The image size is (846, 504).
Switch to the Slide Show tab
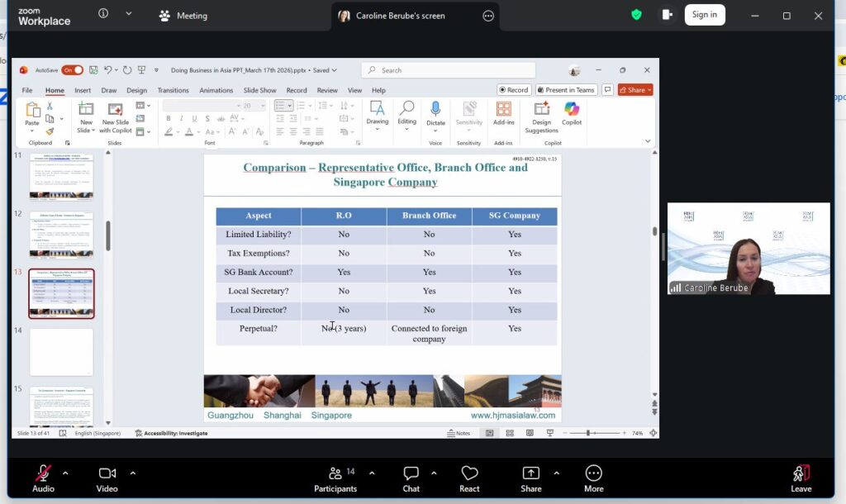coord(259,90)
